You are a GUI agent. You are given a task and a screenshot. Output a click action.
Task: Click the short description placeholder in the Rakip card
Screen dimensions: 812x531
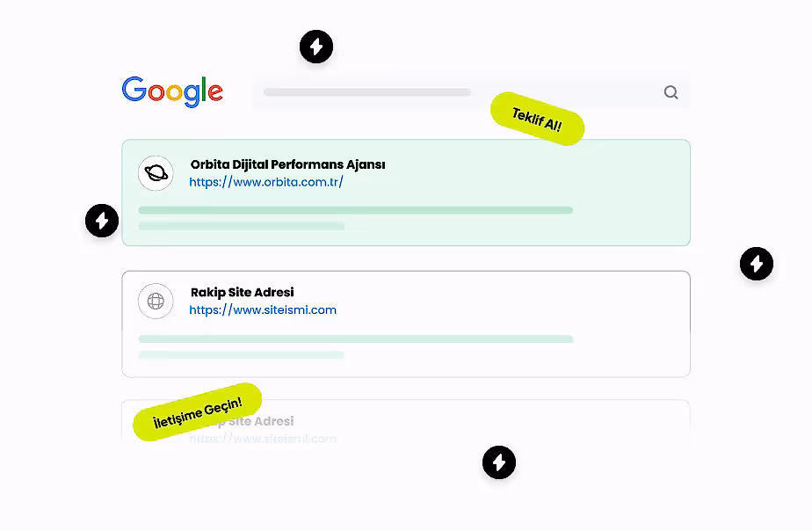[241, 354]
